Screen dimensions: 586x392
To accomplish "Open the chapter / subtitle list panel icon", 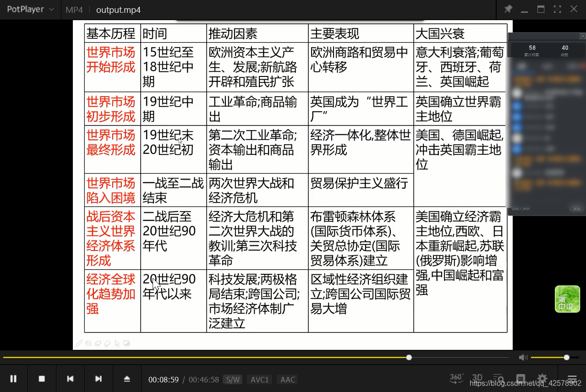I will (x=520, y=379).
